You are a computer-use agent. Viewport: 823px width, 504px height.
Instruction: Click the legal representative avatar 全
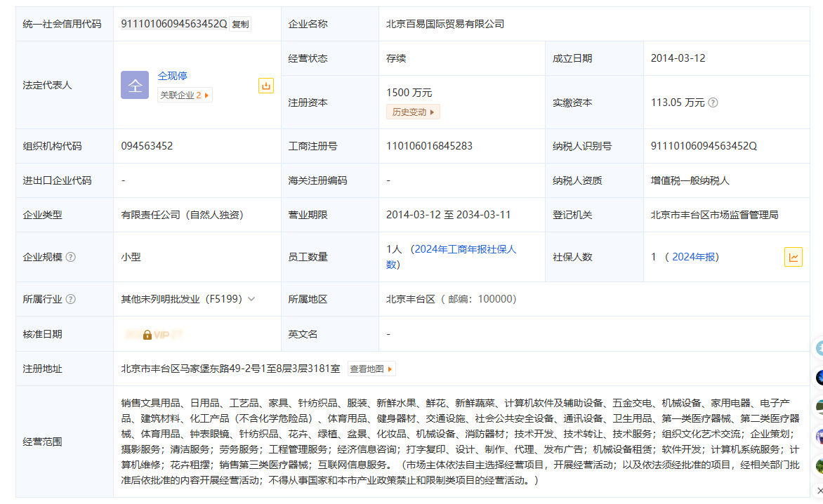135,85
